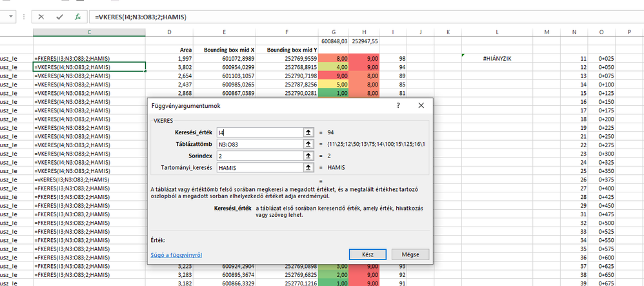Viewport: 644px width, 286px height.
Task: Select the Area header cell
Action: pyautogui.click(x=169, y=50)
